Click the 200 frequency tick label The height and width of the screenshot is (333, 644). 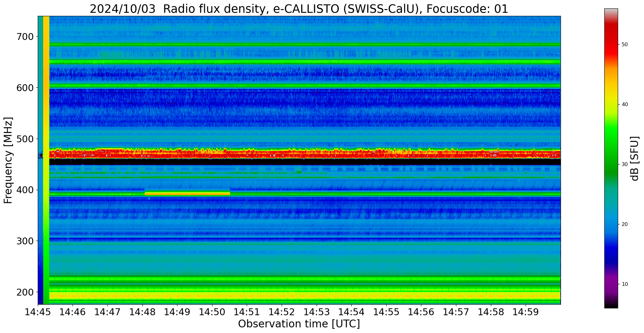pos(24,292)
